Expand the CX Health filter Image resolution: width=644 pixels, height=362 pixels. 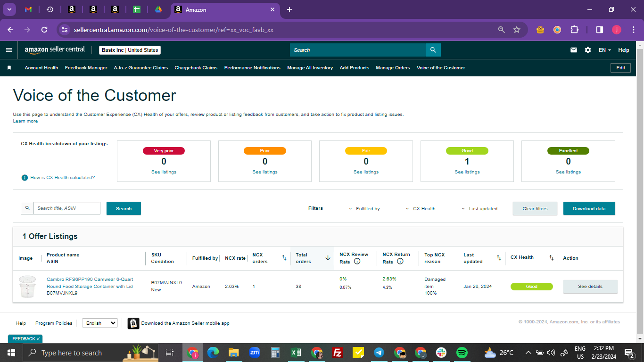(421, 209)
